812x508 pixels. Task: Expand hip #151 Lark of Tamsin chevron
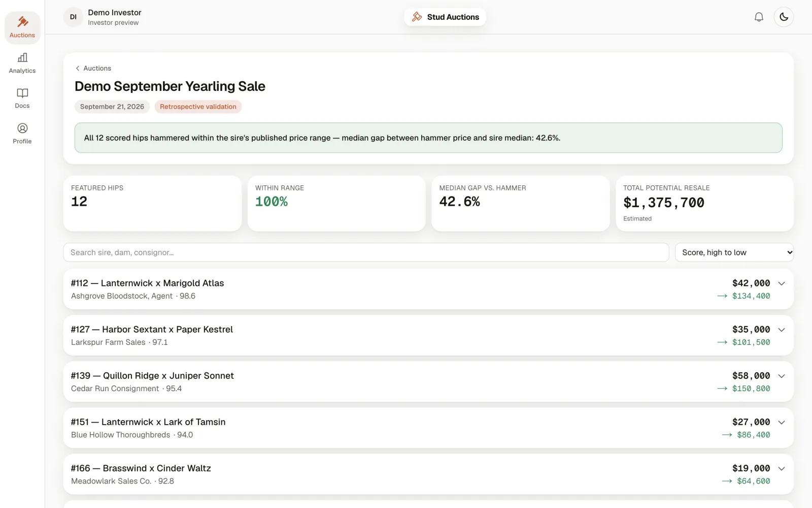pyautogui.click(x=782, y=422)
